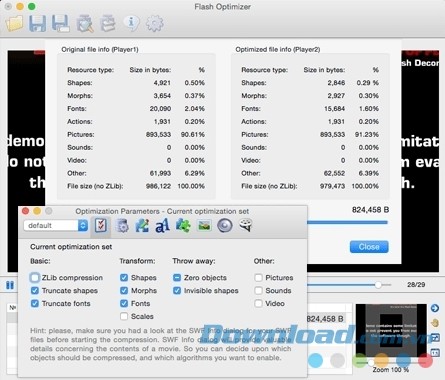Uncheck Invisible shapes
Viewport: 445px width, 380px height.
[177, 291]
